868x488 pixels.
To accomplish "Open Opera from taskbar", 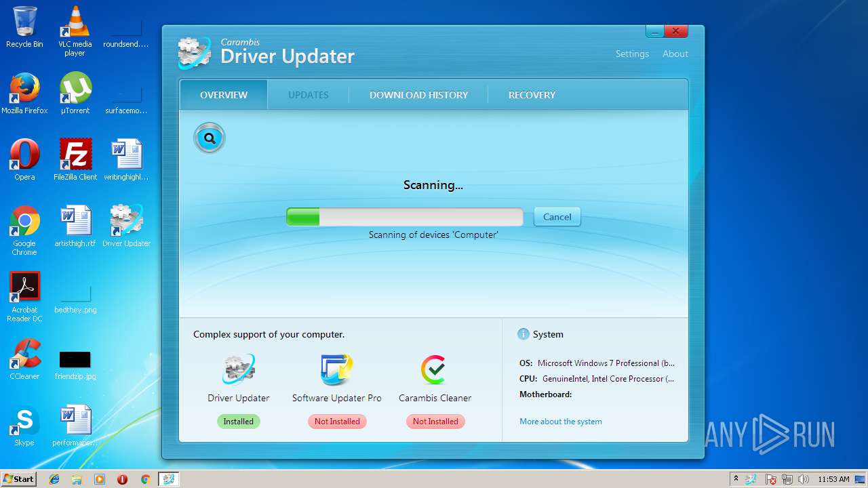I will [122, 479].
